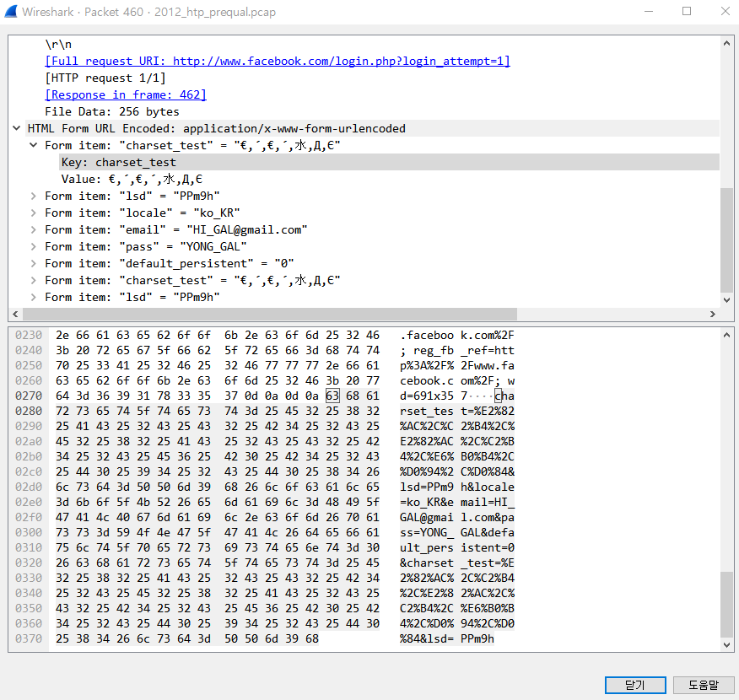Click ASCII text "lsd=PPm9" in row 02d0

tap(427, 487)
